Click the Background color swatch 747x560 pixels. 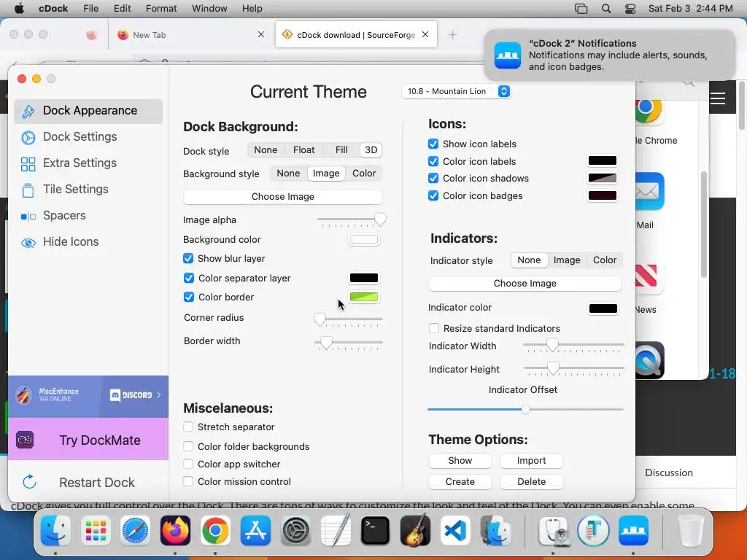point(364,239)
